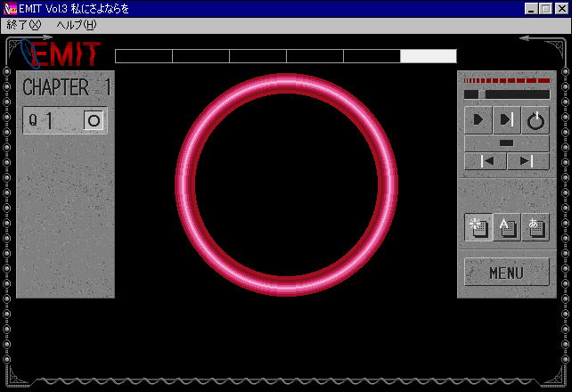Click the CHAPTER 1 heading
572x392 pixels.
click(x=67, y=87)
